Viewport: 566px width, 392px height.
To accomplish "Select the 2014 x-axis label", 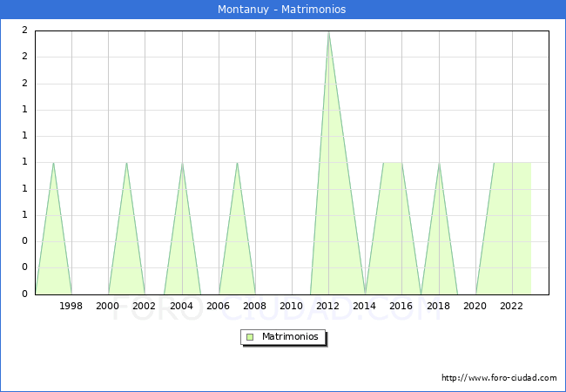I will click(365, 306).
